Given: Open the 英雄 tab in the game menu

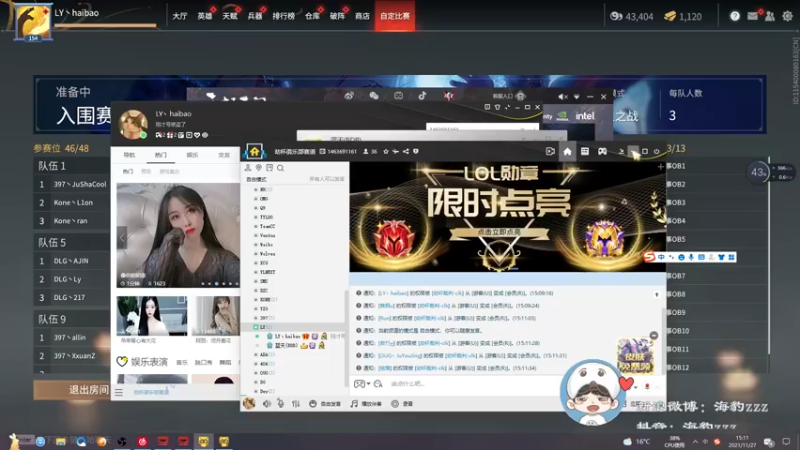Looking at the screenshot, I should 205,16.
